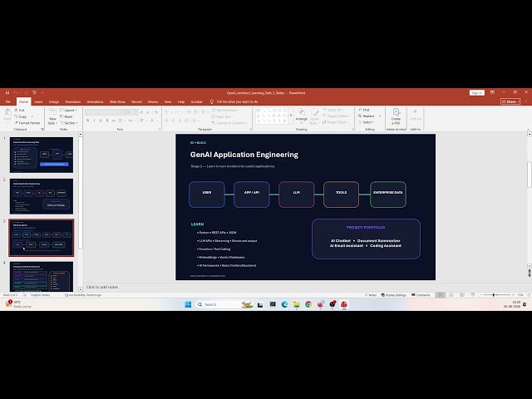Click the Find magnifier icon

click(360, 110)
